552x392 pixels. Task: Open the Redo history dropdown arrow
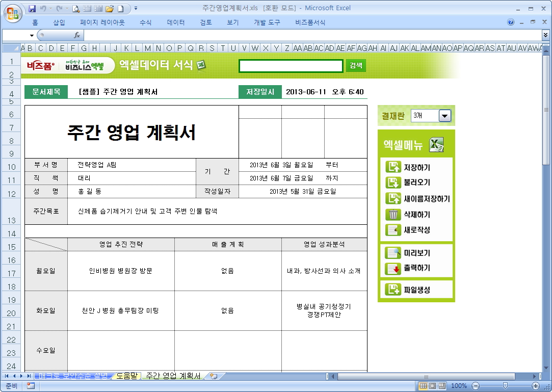(x=67, y=9)
